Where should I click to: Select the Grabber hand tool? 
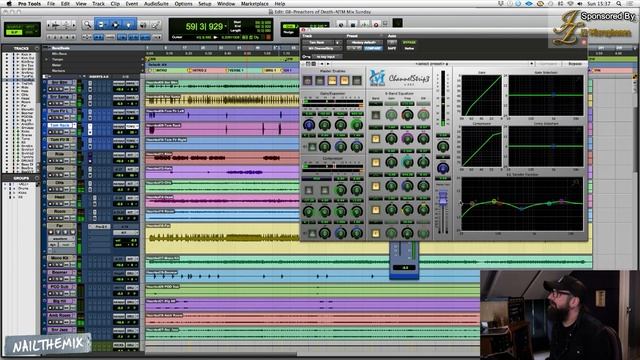(x=129, y=25)
